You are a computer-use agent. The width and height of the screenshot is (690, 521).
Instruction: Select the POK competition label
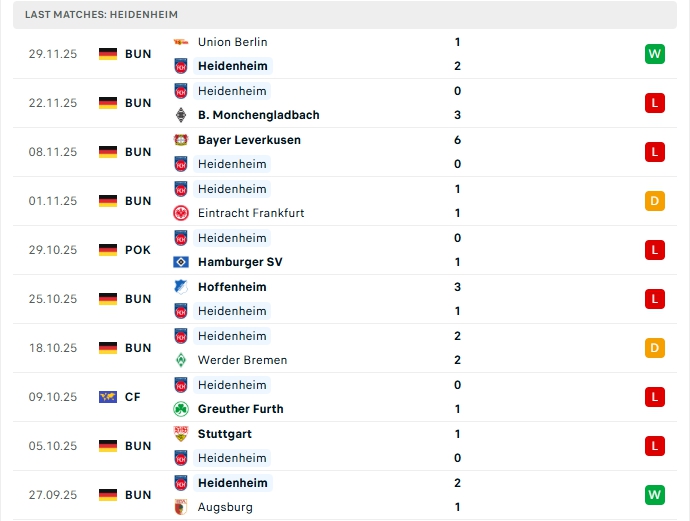pos(138,250)
